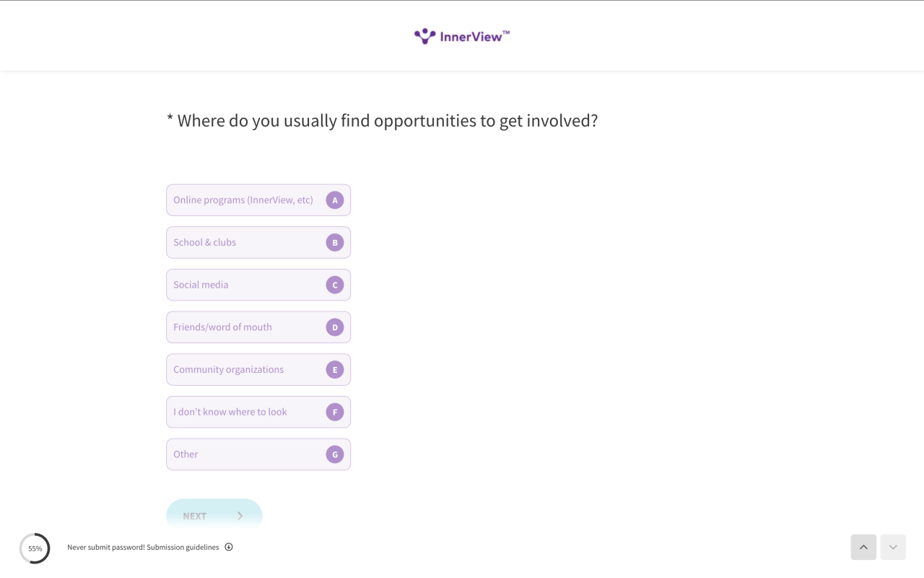This screenshot has height=578, width=924.
Task: Choose the Other answer option
Action: pos(258,454)
